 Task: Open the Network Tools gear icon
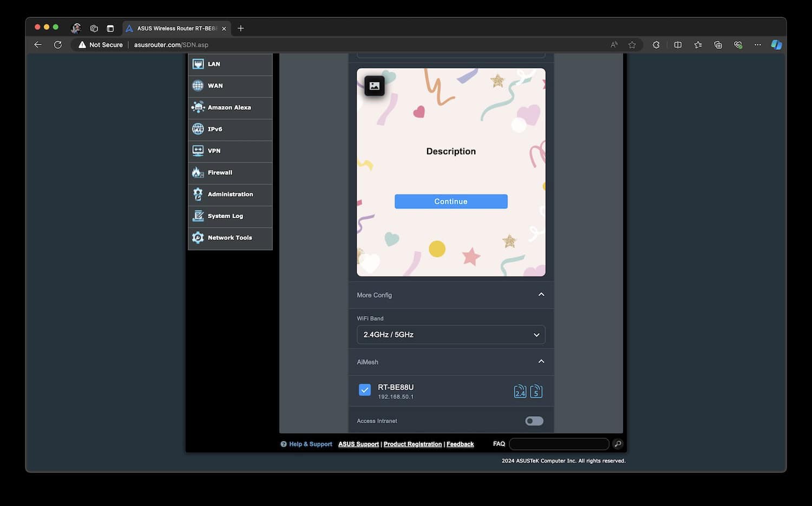coord(198,237)
